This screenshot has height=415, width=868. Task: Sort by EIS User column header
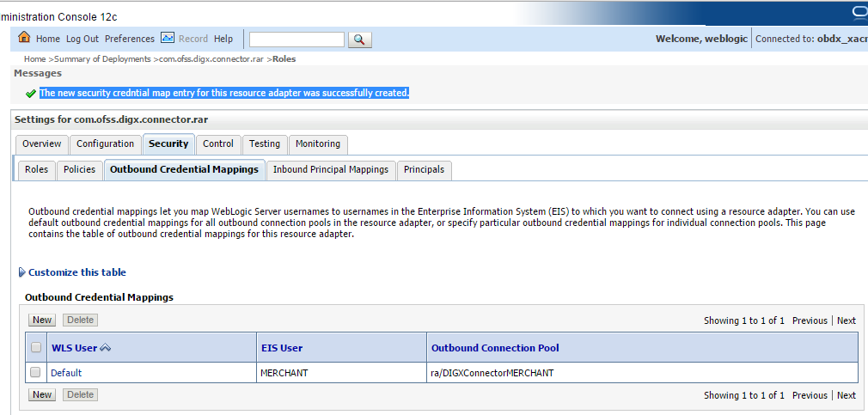click(282, 348)
